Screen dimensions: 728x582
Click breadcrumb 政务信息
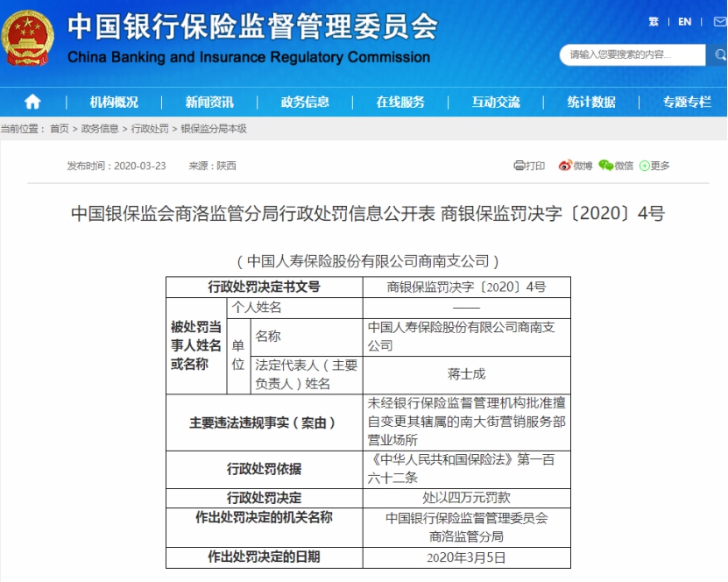(x=100, y=129)
